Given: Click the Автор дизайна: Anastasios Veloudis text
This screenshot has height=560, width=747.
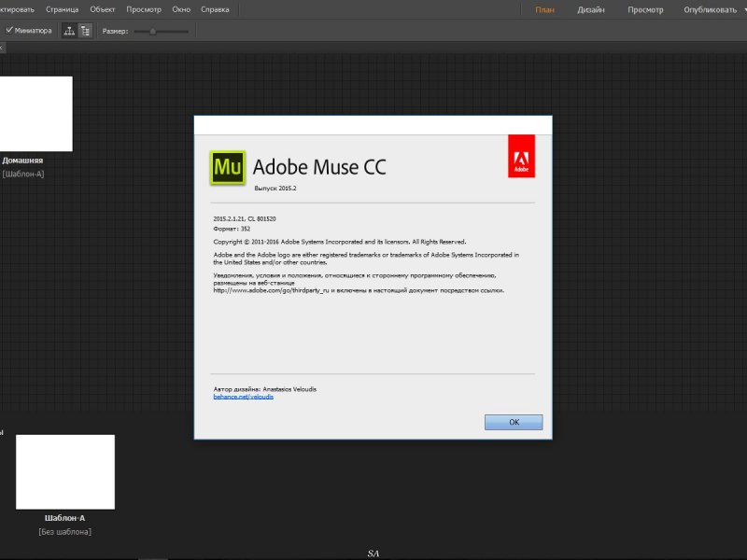Looking at the screenshot, I should click(x=265, y=389).
